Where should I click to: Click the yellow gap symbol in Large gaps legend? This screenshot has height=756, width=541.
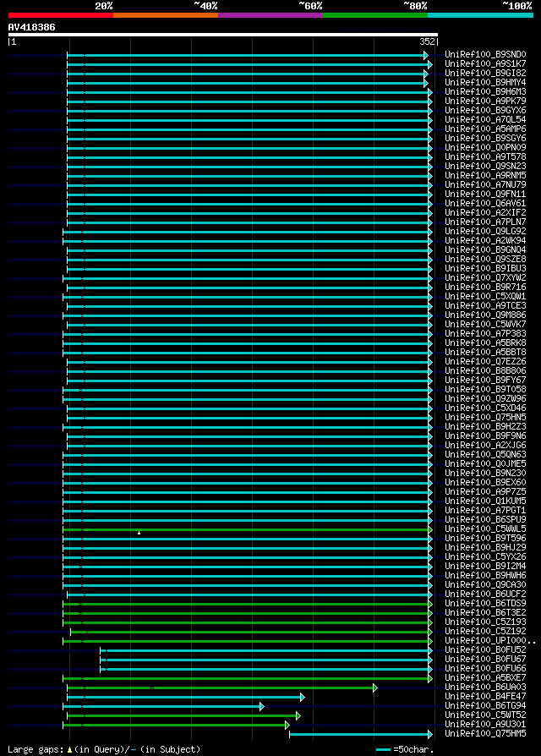coord(70,750)
